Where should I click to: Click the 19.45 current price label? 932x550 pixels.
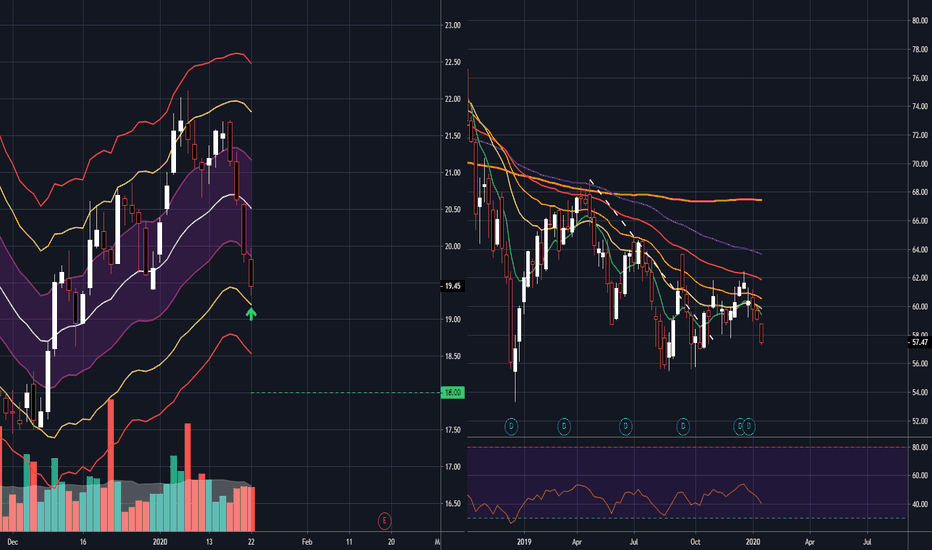452,286
